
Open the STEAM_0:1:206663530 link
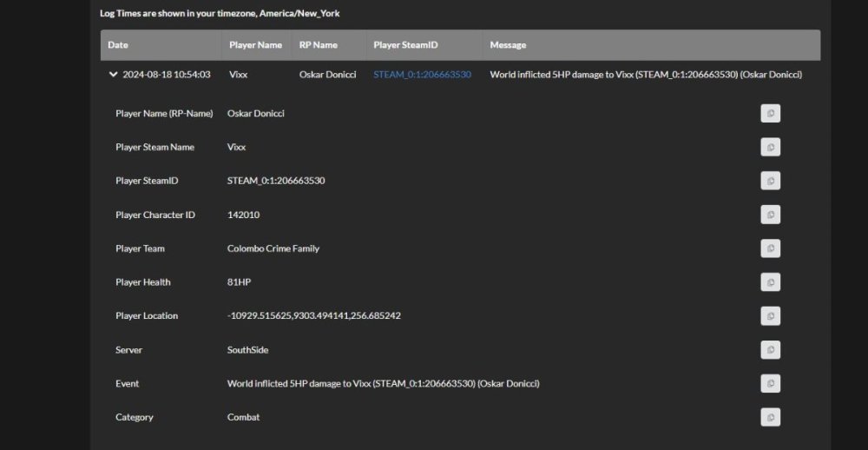[x=422, y=75]
